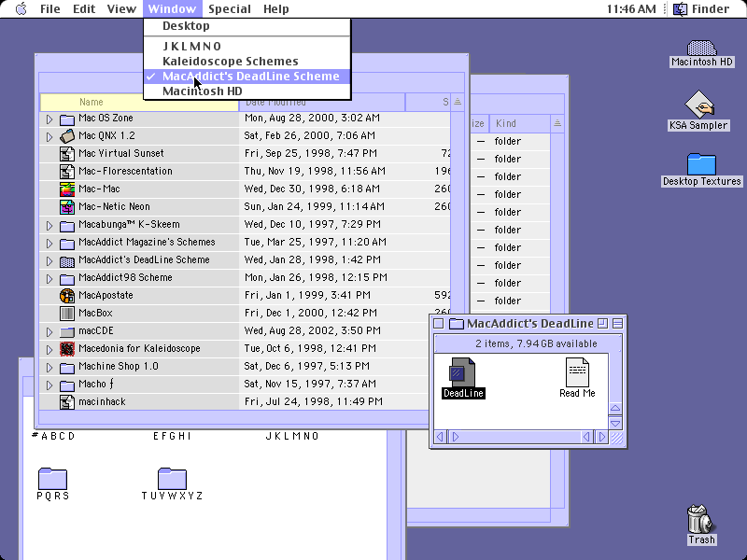Image resolution: width=747 pixels, height=560 pixels.
Task: Choose Macintosh HD in Window menu
Action: click(247, 91)
